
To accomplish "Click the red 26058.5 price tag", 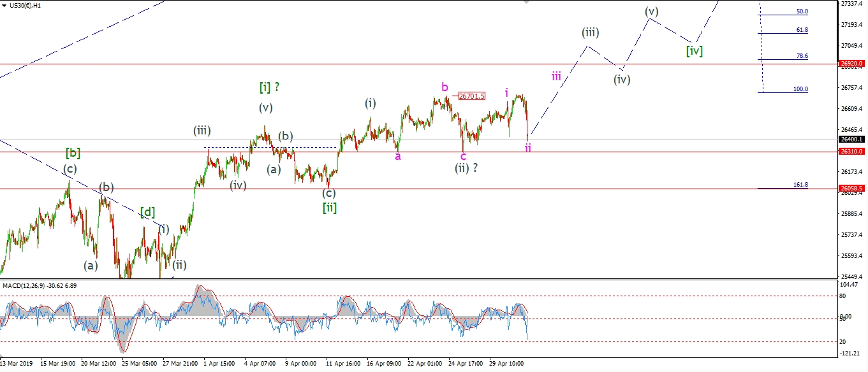I will tap(852, 189).
